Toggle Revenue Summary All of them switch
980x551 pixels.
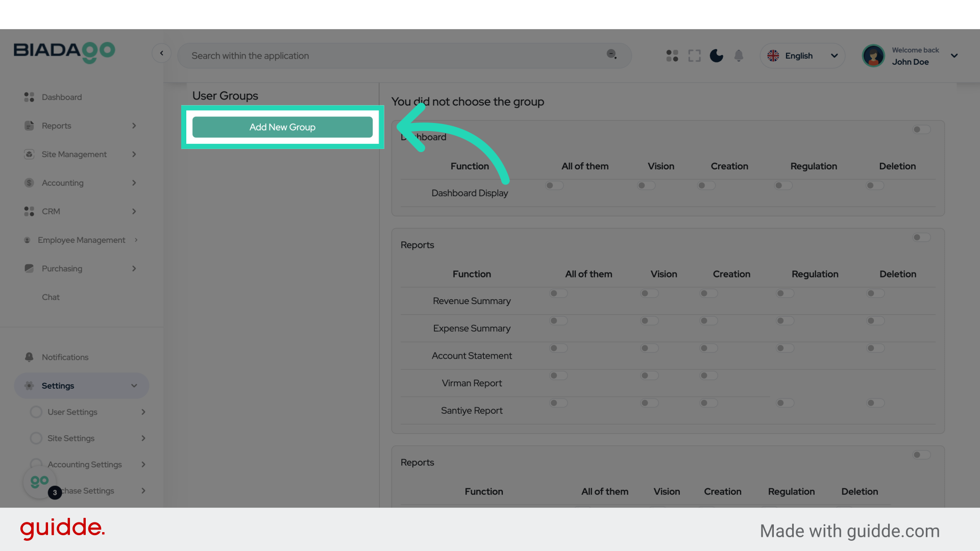(x=558, y=293)
